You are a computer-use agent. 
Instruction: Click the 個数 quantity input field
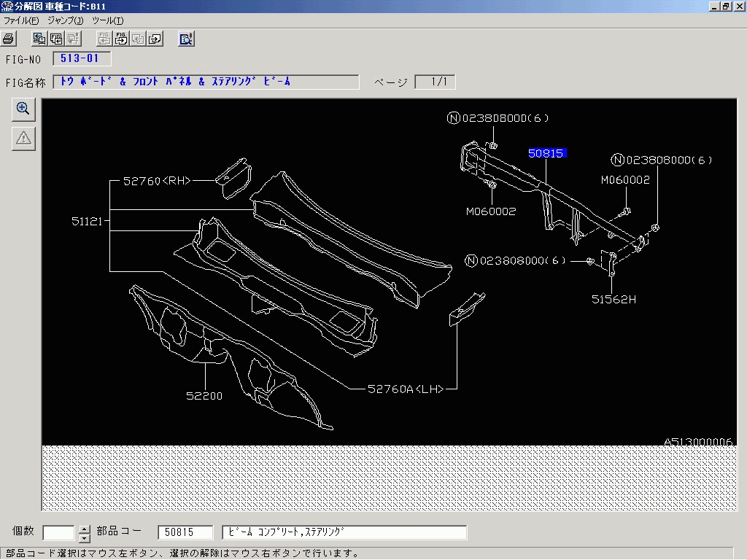tap(58, 532)
